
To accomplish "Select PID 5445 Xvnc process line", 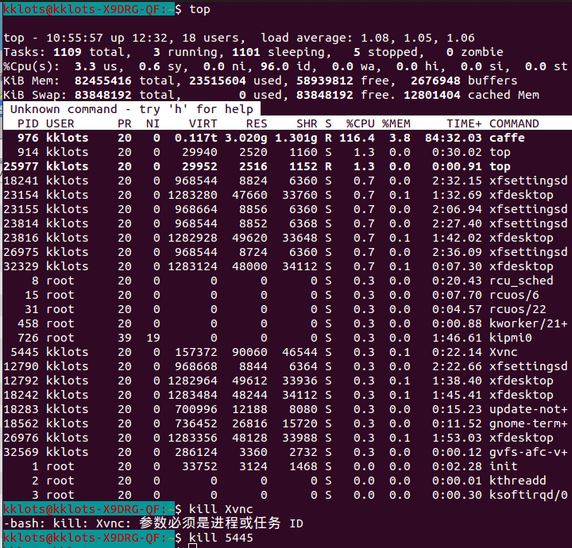I will [x=286, y=352].
